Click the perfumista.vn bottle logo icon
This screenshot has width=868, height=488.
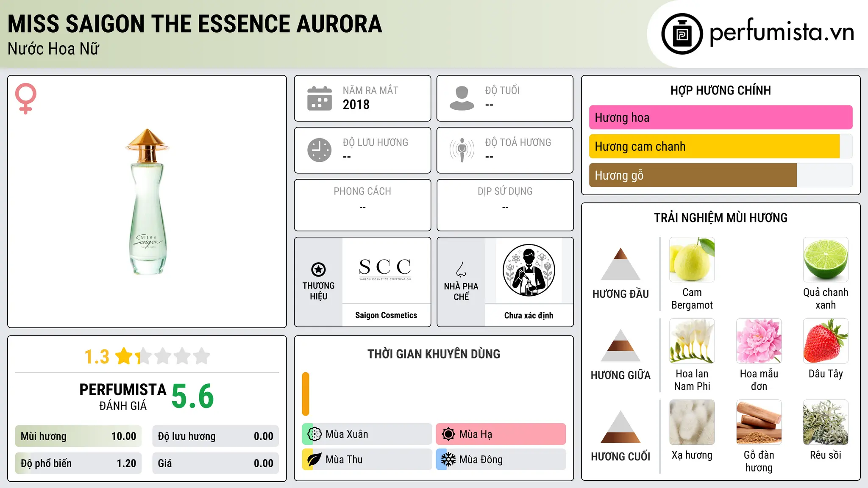[x=682, y=34]
